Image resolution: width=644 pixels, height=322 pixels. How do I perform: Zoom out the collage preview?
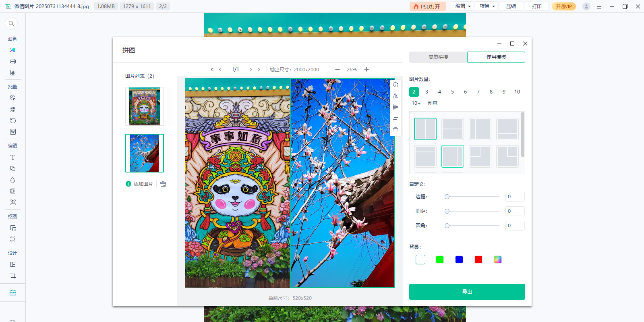[x=338, y=69]
